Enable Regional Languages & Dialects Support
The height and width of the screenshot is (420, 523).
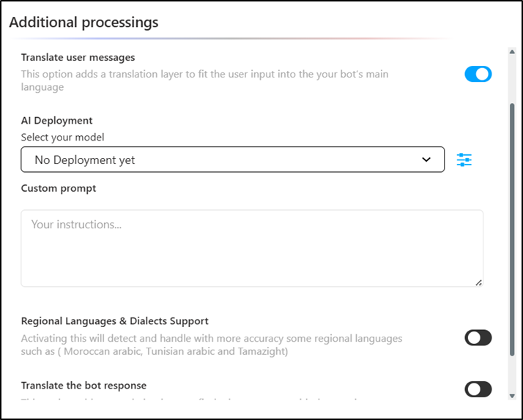pyautogui.click(x=478, y=338)
